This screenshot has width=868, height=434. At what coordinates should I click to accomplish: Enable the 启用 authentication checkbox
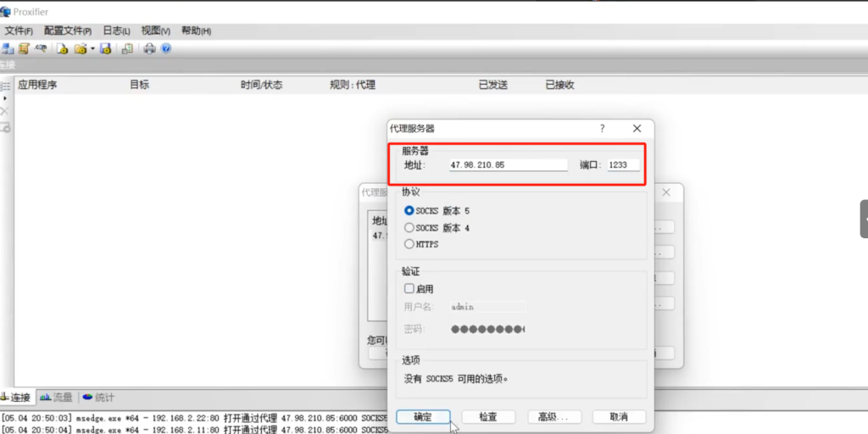point(409,288)
